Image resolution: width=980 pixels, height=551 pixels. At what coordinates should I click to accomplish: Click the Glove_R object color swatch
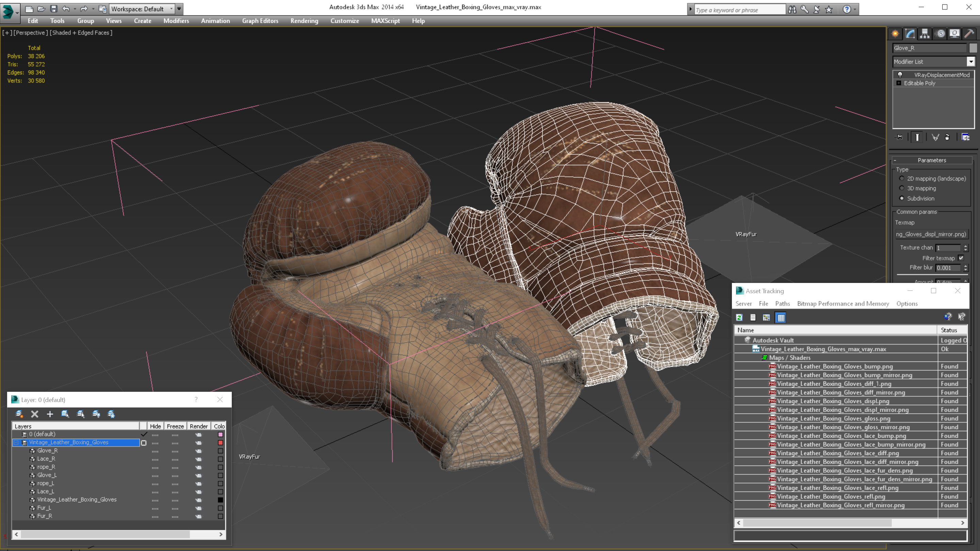coord(973,48)
